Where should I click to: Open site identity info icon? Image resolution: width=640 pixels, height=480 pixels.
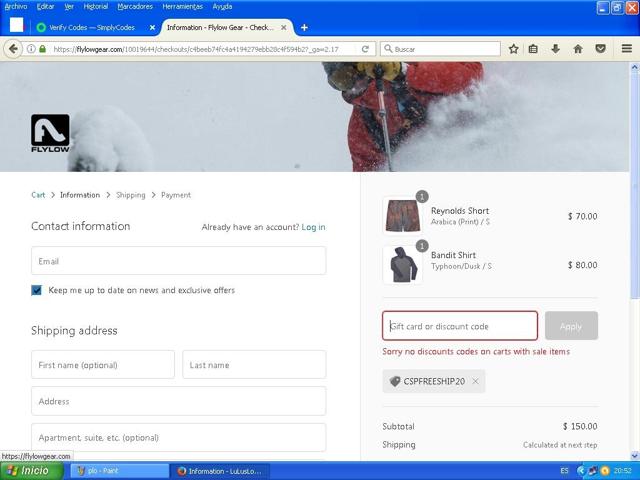(31, 49)
